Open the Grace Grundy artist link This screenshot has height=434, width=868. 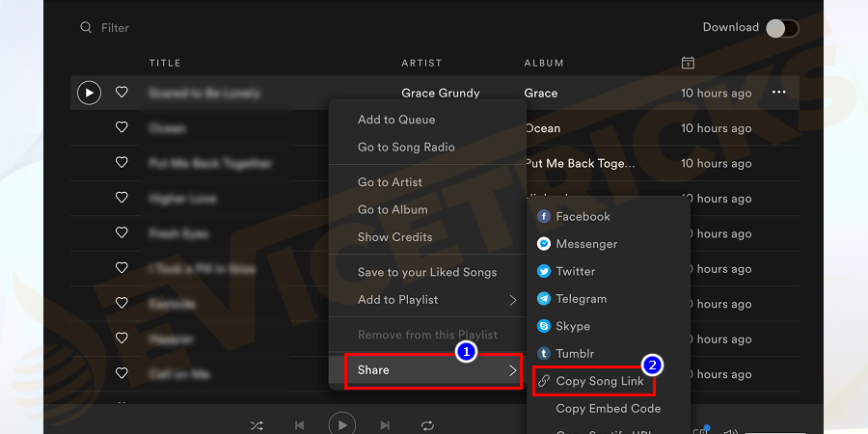[441, 93]
